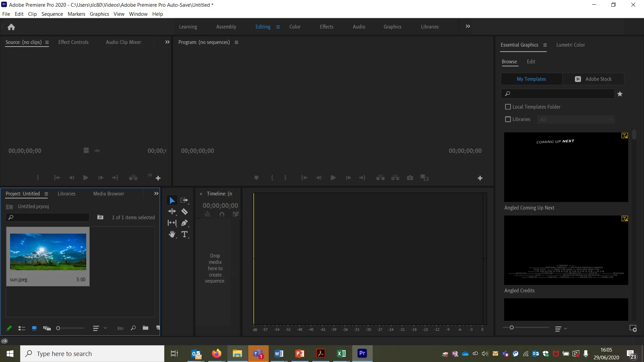
Task: Click the Adobe Stock button
Action: pyautogui.click(x=593, y=79)
